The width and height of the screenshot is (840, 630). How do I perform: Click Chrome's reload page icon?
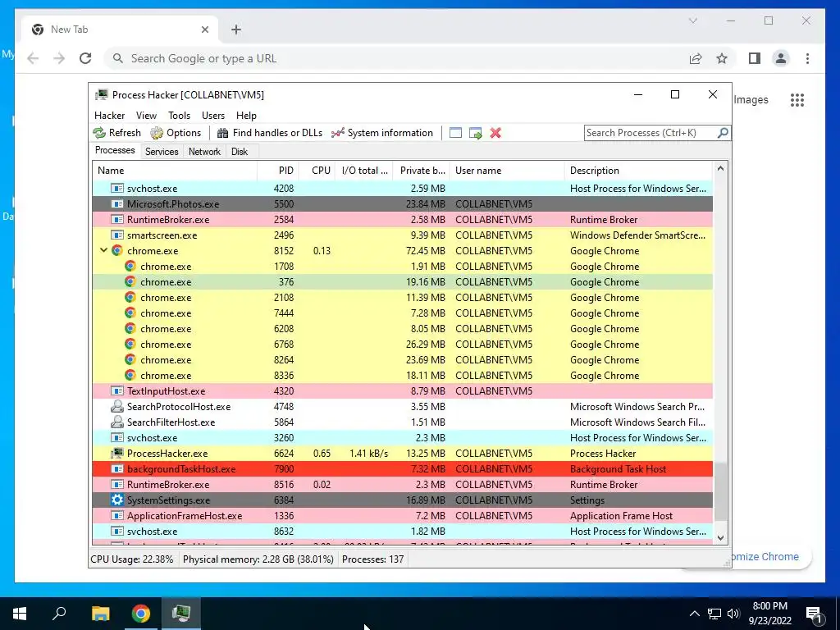point(85,58)
